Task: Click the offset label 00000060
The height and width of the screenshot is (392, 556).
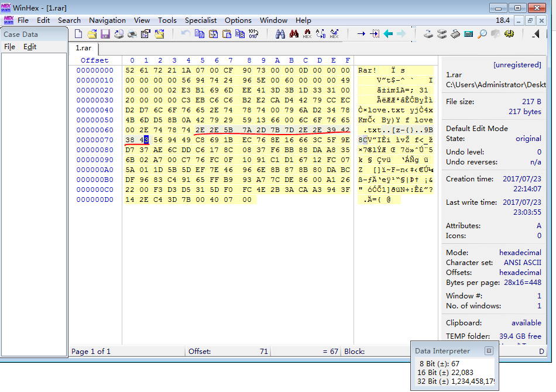Action: (95, 130)
